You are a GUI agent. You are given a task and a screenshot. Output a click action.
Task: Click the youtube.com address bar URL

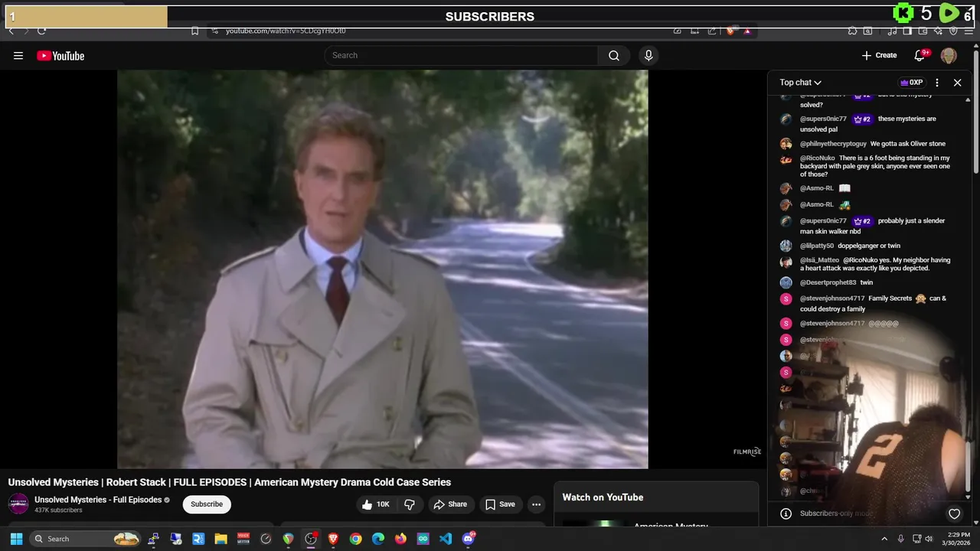click(x=286, y=31)
